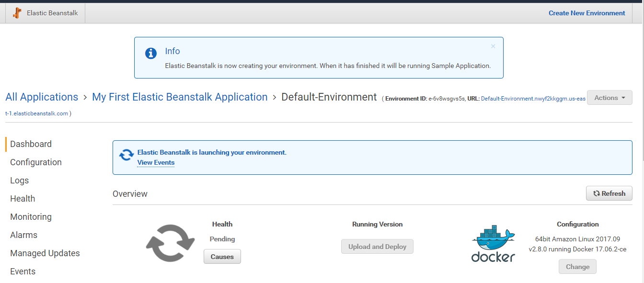Go to All Applications breadcrumb
This screenshot has width=644, height=283.
click(42, 97)
